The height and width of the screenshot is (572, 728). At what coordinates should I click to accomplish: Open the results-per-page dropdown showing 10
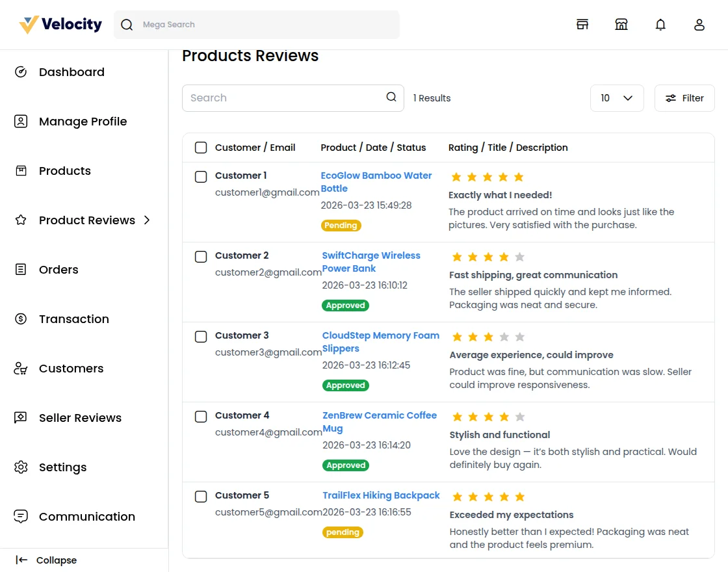coord(616,97)
